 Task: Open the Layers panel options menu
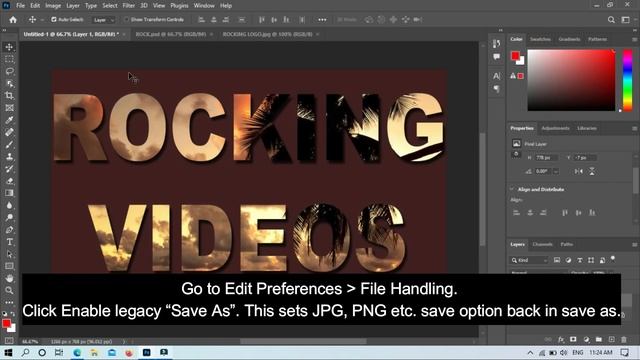634,244
